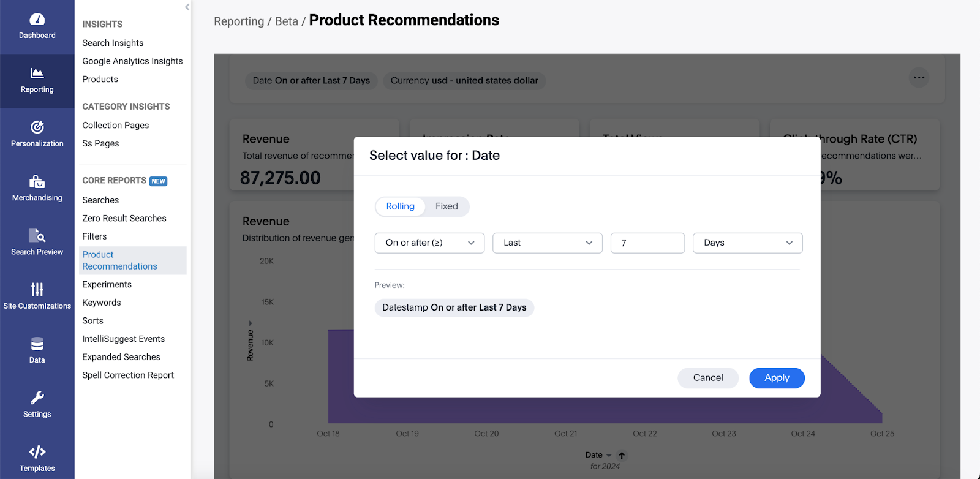Open Expanded Searches report

121,357
